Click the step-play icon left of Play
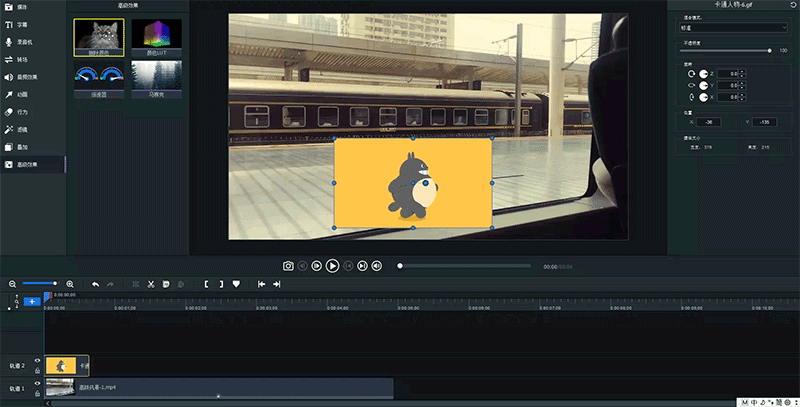800x407 pixels. click(x=316, y=266)
